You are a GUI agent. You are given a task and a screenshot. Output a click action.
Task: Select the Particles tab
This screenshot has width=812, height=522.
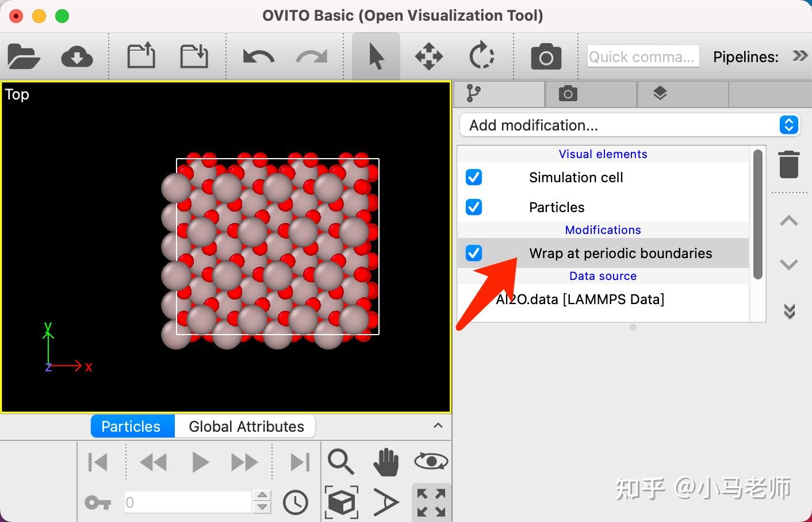[x=131, y=426]
